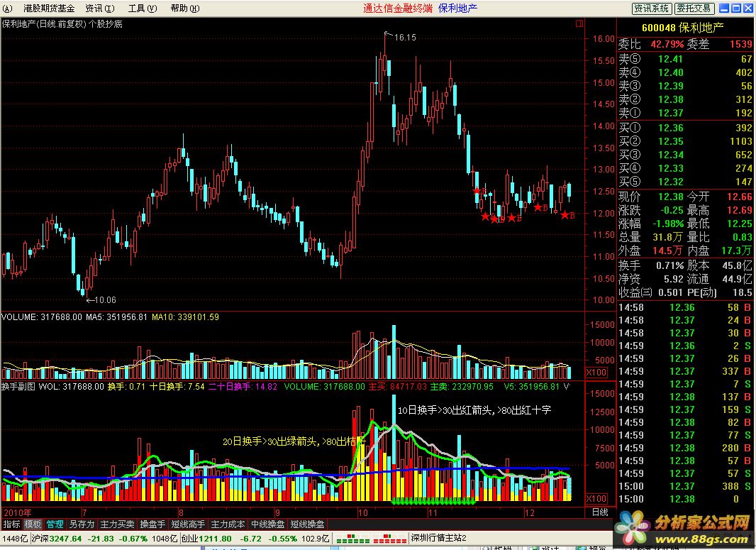Click the X100 marker in turnover sub-chart
This screenshot has width=756, height=550.
(x=596, y=498)
